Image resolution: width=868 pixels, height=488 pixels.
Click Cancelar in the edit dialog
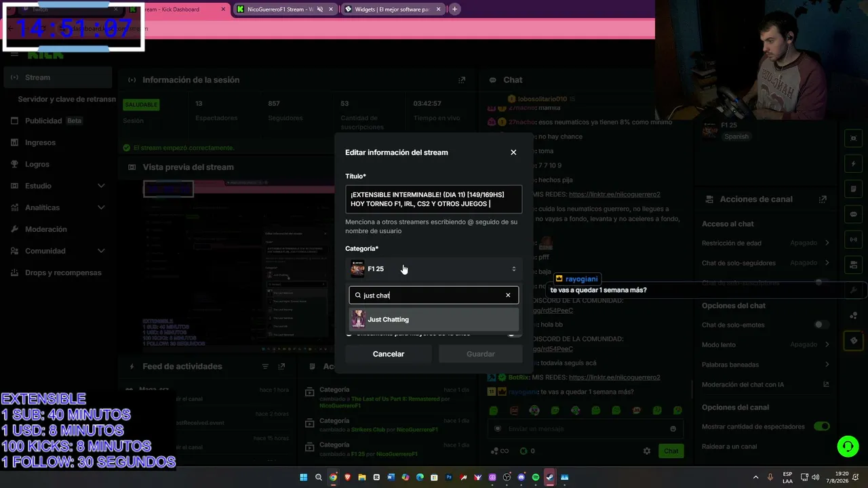pyautogui.click(x=389, y=354)
